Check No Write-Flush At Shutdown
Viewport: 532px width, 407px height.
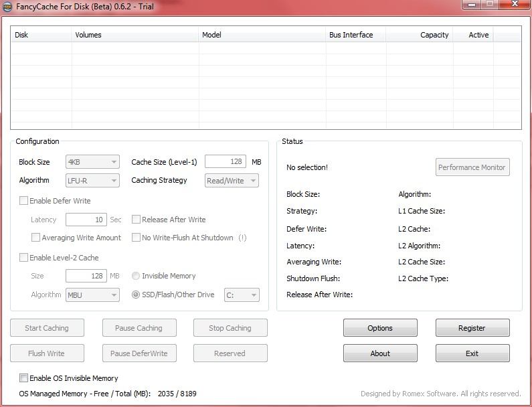coord(136,237)
